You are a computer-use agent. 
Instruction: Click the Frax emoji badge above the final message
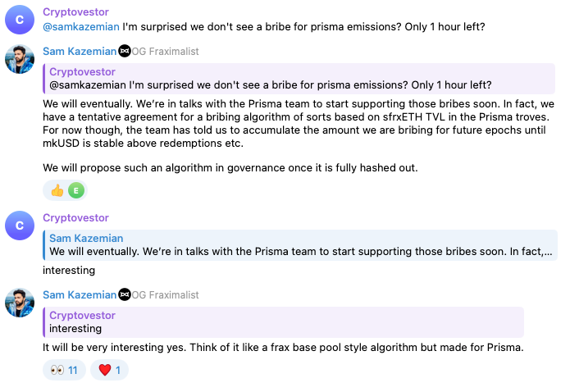click(x=125, y=294)
